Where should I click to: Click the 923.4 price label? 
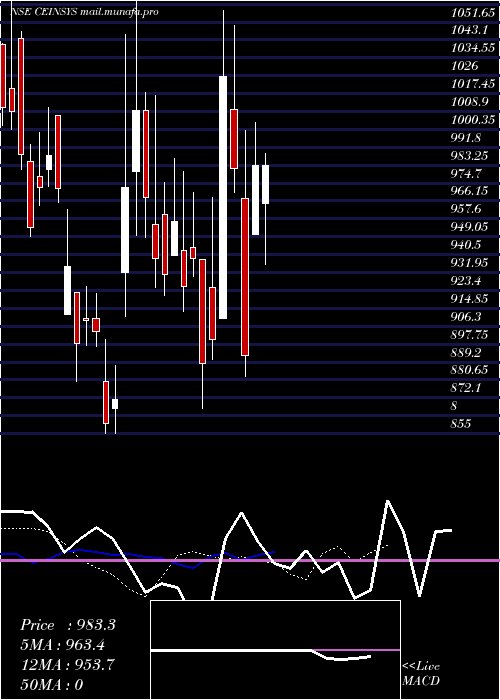[x=466, y=280]
